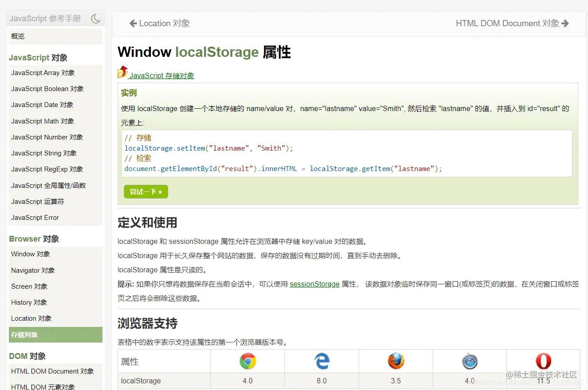
Task: Click the Browser 对象 section heading
Action: point(34,239)
